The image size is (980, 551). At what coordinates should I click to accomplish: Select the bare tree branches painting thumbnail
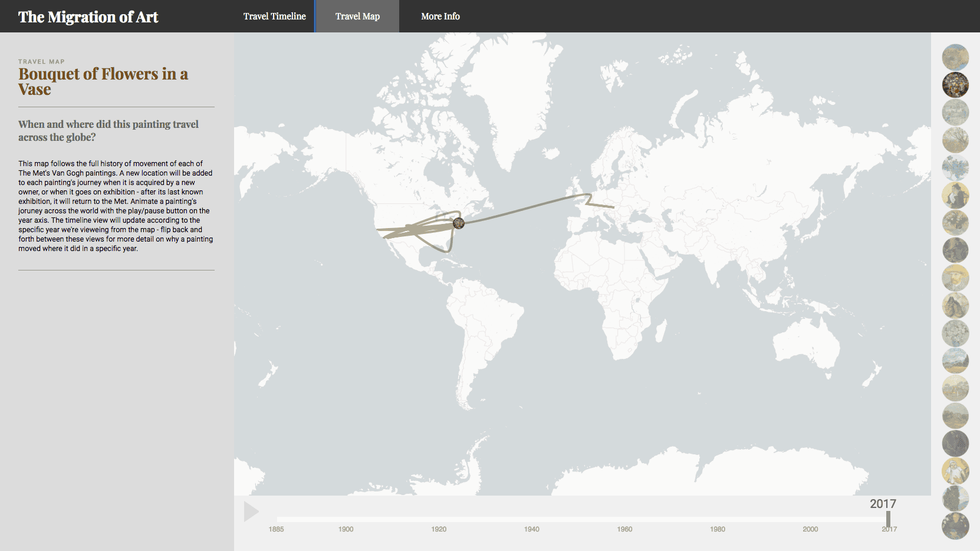955,140
